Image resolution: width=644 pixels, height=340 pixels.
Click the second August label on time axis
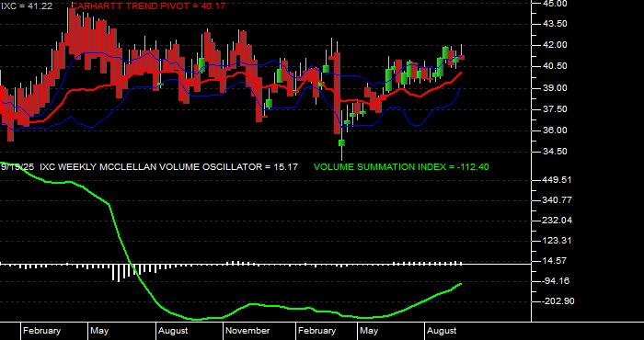442,331
